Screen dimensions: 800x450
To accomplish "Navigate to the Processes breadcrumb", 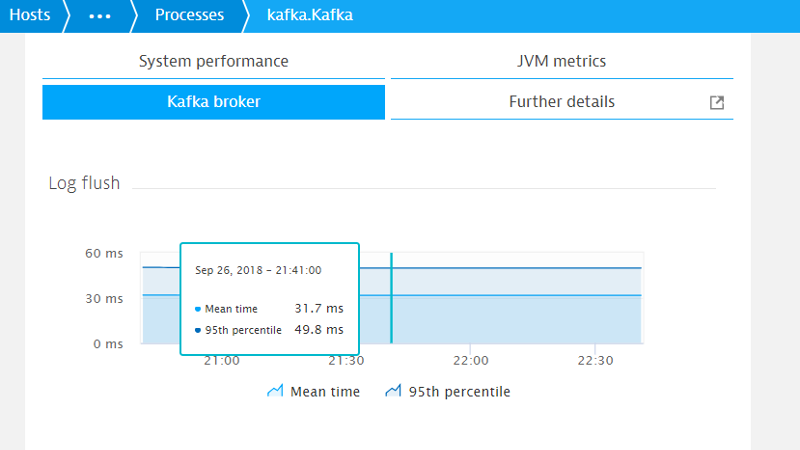I will pyautogui.click(x=189, y=16).
